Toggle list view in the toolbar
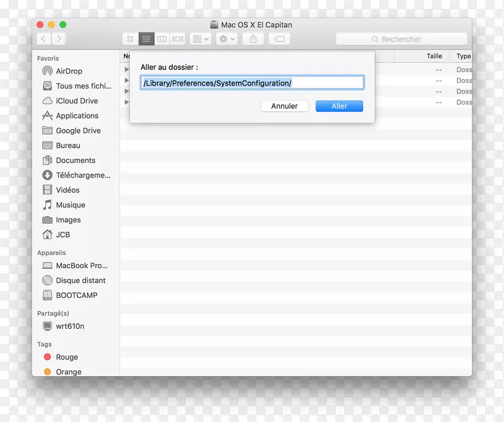Image resolution: width=504 pixels, height=422 pixels. tap(146, 38)
